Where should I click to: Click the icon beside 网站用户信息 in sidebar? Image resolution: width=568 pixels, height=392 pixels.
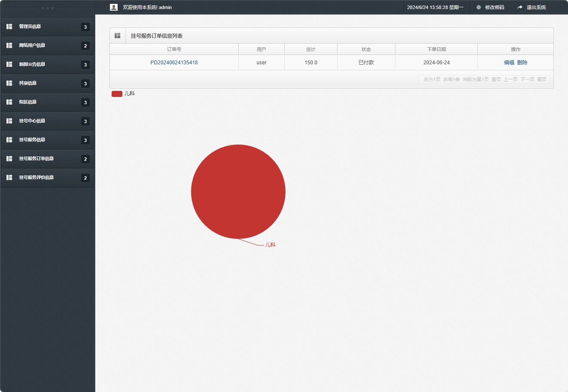9,45
